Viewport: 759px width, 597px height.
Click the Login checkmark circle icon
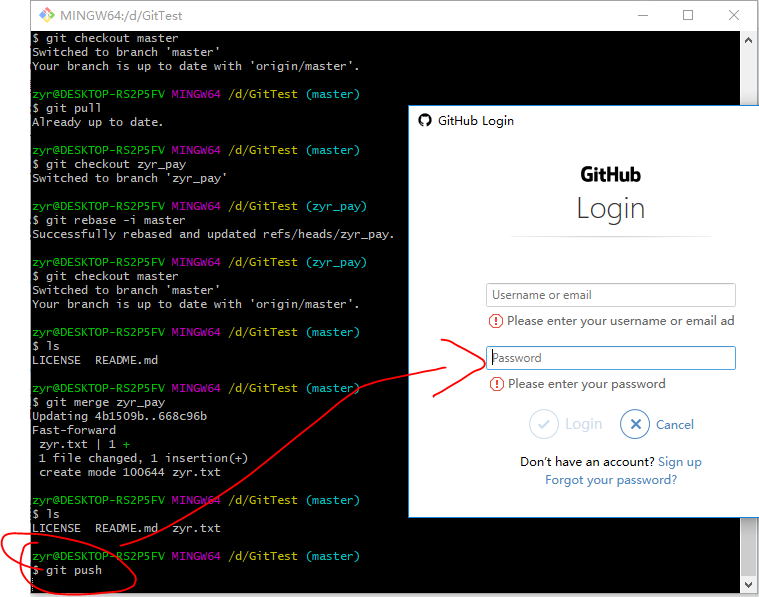coord(544,424)
